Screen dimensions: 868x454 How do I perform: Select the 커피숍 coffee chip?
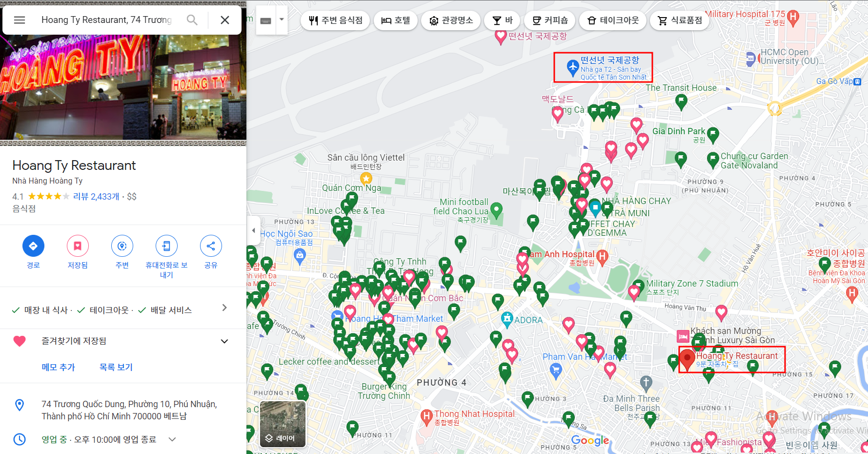(x=550, y=21)
